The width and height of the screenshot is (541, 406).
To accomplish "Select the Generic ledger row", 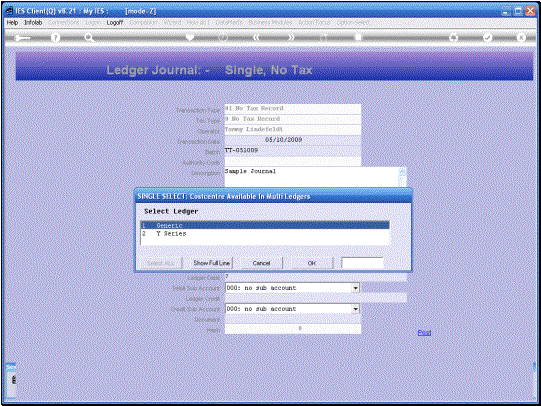I will pos(265,225).
